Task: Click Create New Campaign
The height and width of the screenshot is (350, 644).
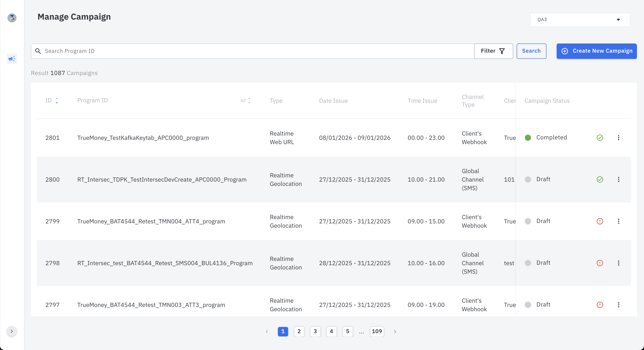Action: point(597,51)
